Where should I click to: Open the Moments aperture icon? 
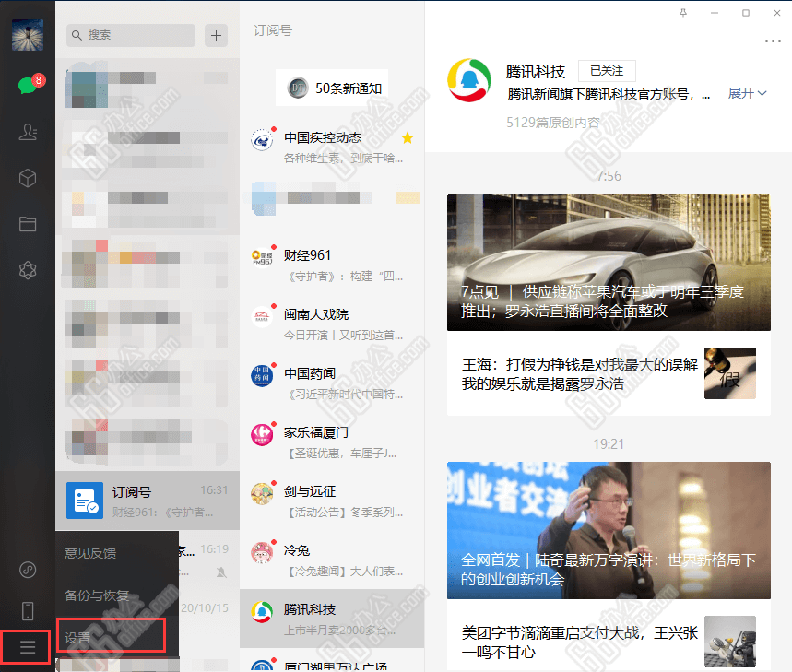pyautogui.click(x=28, y=270)
